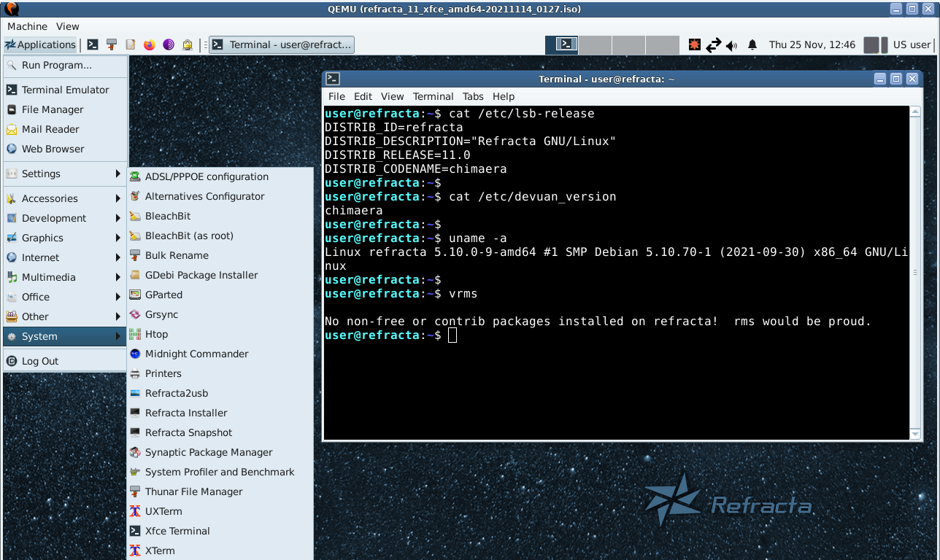Screen dimensions: 940x560
Task: Click the Terminal taskbar window button
Action: (x=282, y=44)
